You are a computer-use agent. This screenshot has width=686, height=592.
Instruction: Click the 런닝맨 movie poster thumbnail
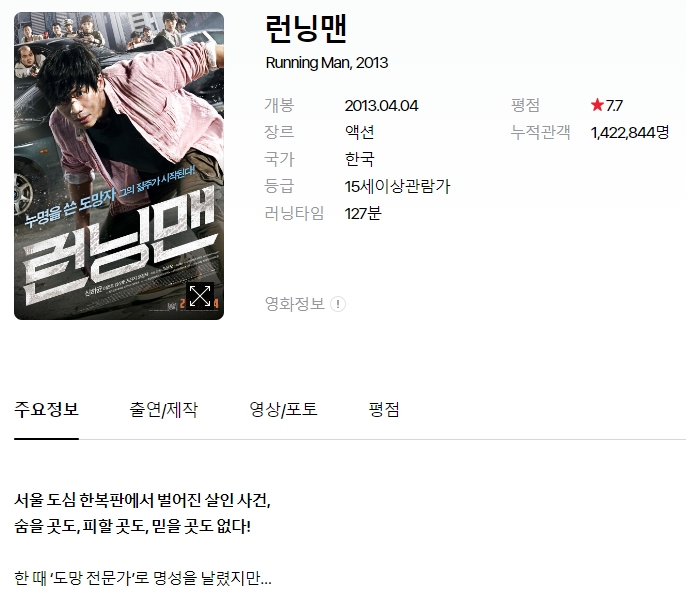click(119, 166)
